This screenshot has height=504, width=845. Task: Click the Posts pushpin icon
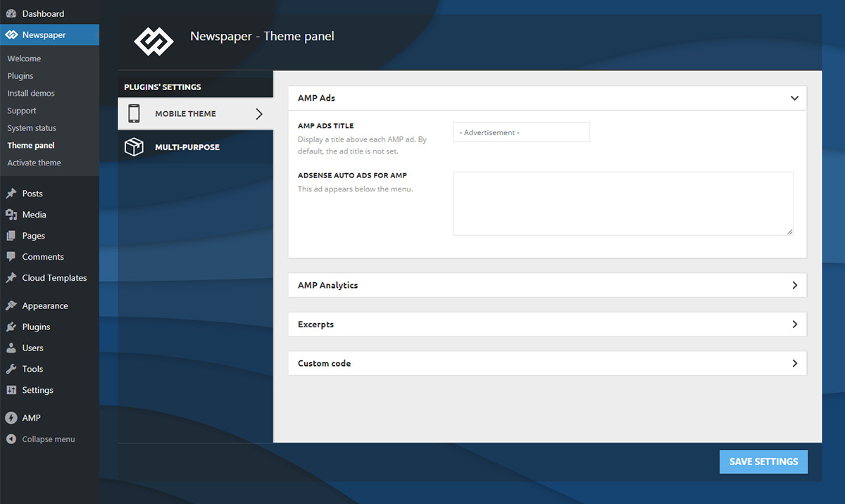pyautogui.click(x=11, y=194)
